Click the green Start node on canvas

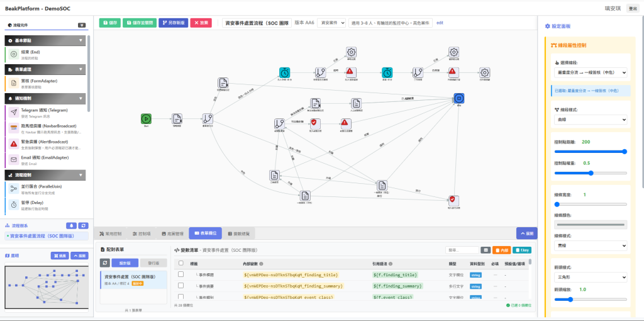pyautogui.click(x=146, y=119)
